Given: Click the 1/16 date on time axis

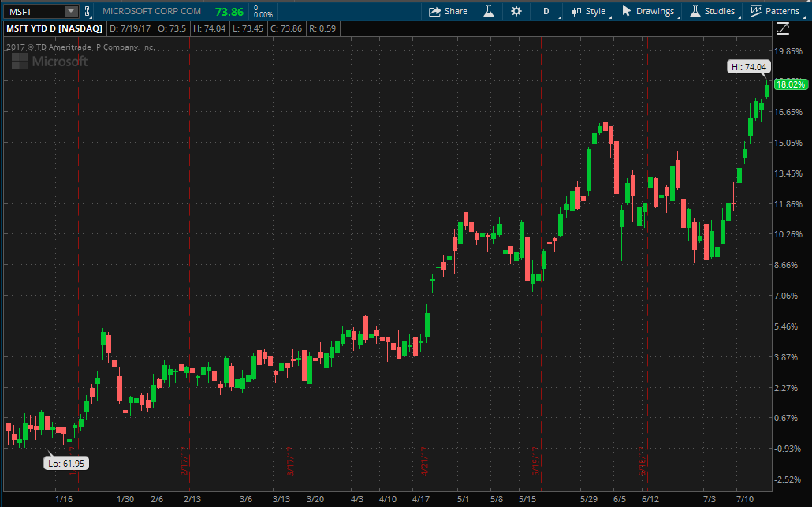Looking at the screenshot, I should (64, 499).
